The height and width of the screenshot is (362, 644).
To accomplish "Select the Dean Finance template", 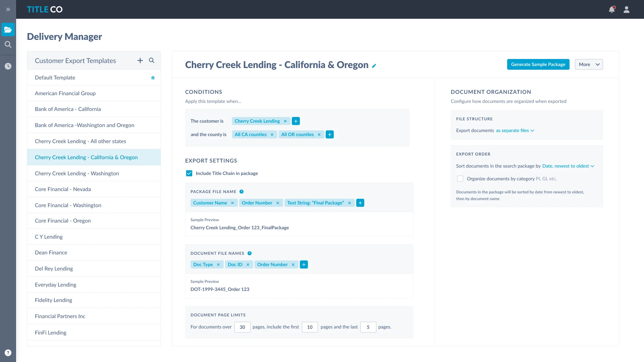I will tap(94, 252).
